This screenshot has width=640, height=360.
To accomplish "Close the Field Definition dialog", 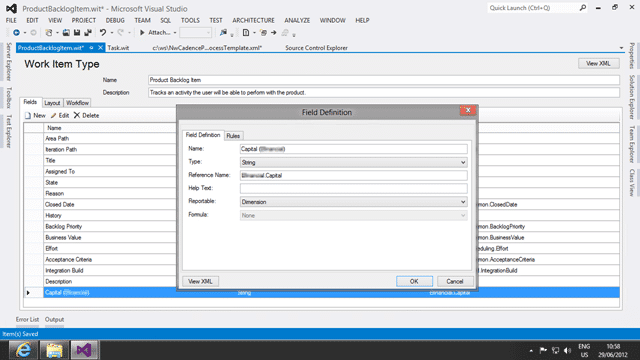I will tap(468, 110).
